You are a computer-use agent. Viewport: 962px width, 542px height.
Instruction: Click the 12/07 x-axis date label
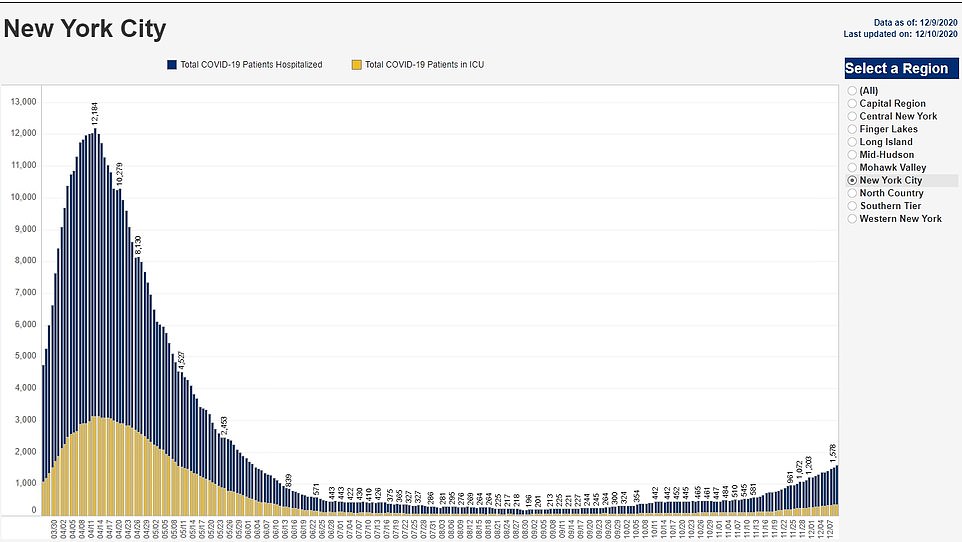click(x=829, y=530)
